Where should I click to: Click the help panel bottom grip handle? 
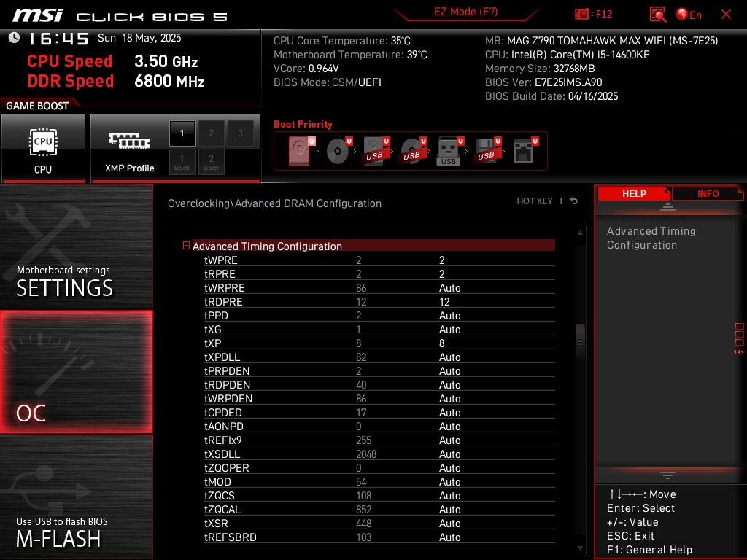tap(668, 475)
